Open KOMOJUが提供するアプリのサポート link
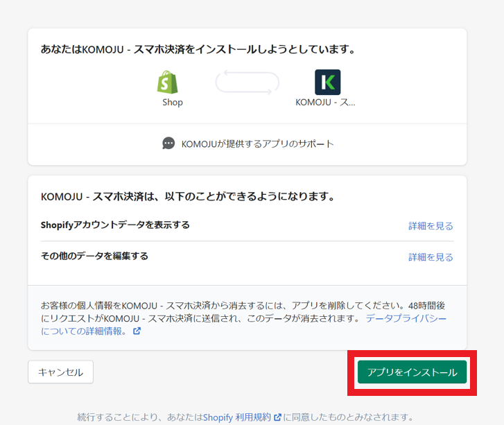 pos(257,144)
